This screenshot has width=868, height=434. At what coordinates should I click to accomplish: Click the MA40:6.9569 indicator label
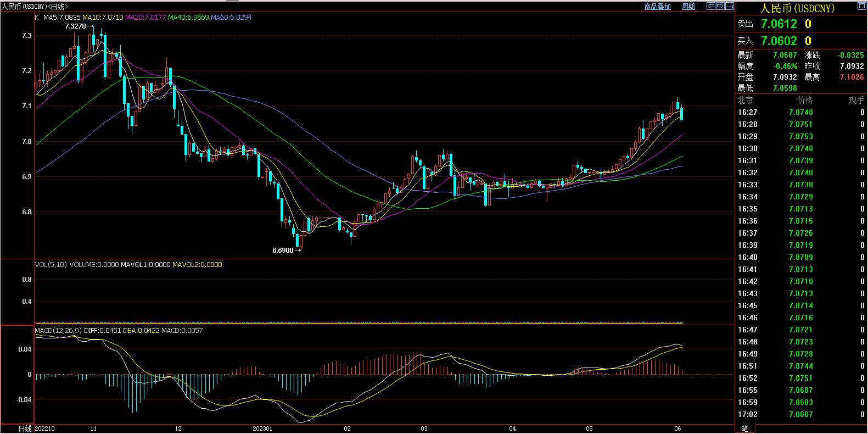point(188,17)
